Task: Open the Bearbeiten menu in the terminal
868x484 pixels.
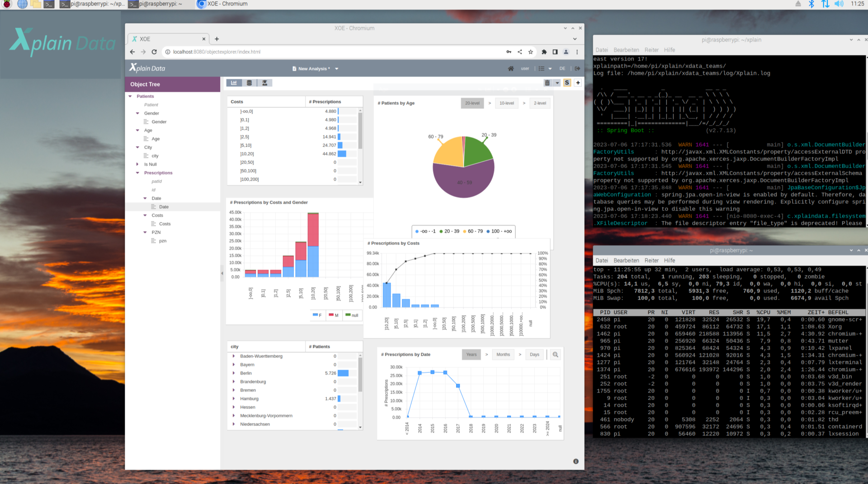Action: (x=627, y=50)
